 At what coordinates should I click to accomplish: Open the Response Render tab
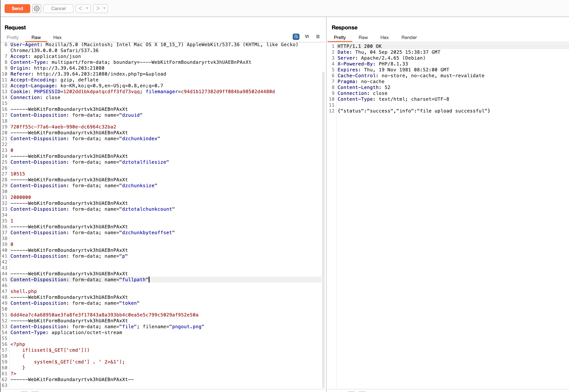click(x=409, y=37)
